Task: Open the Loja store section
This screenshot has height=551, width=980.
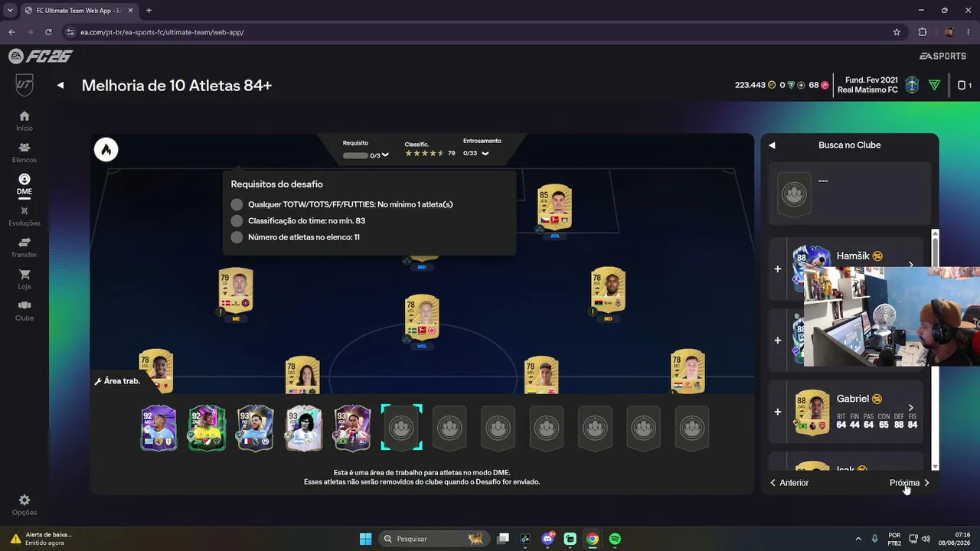Action: 24,279
